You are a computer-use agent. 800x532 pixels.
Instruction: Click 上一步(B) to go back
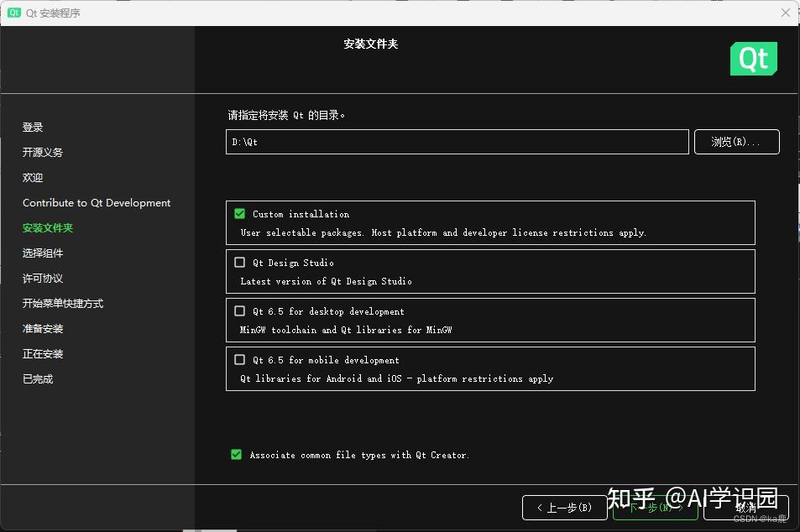pyautogui.click(x=564, y=507)
